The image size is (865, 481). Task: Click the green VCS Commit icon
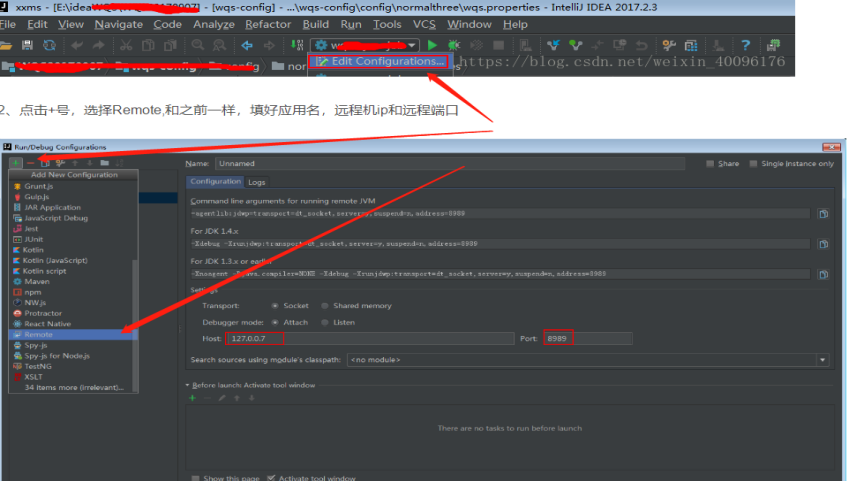(575, 45)
